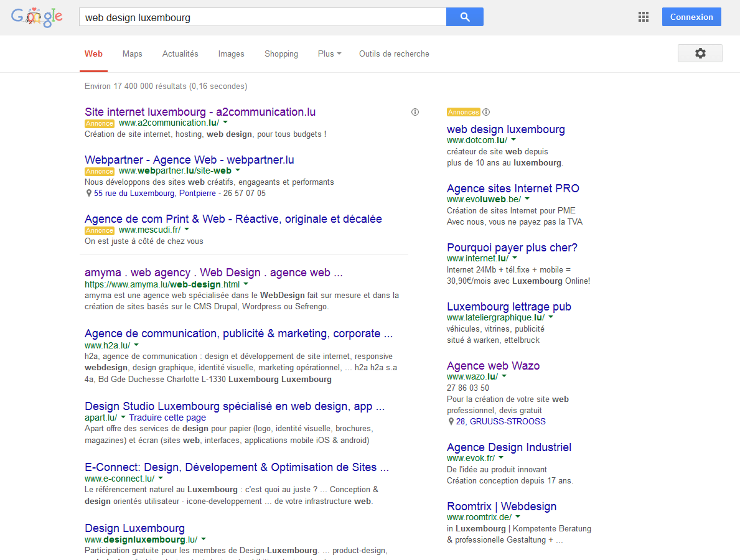This screenshot has height=560, width=740.
Task: Open Agence sites Internet PRO ad
Action: [x=513, y=189]
